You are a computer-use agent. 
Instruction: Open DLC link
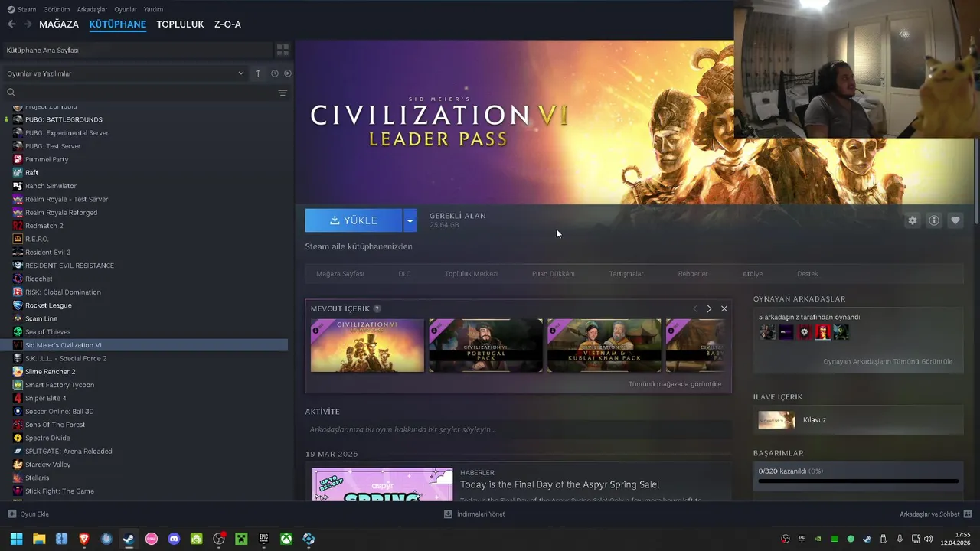(x=404, y=273)
